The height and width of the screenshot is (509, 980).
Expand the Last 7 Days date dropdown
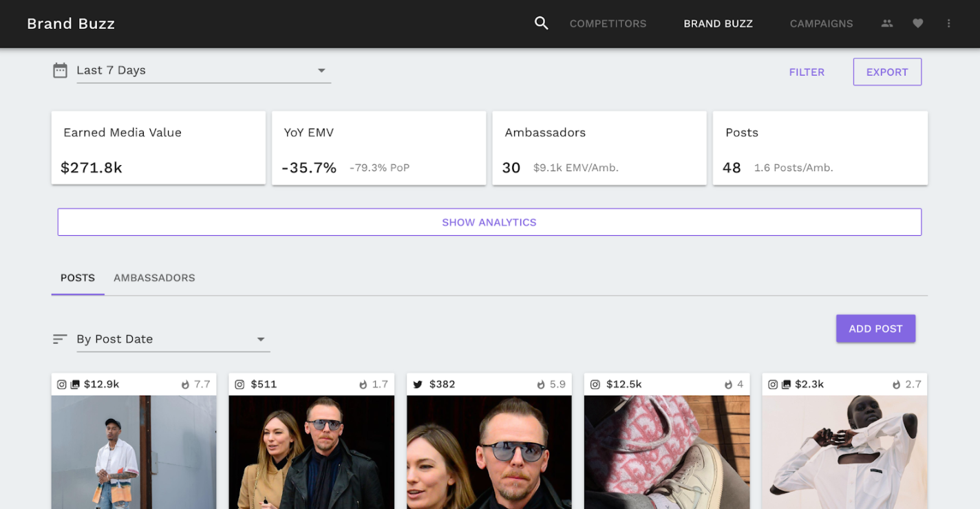tap(204, 70)
